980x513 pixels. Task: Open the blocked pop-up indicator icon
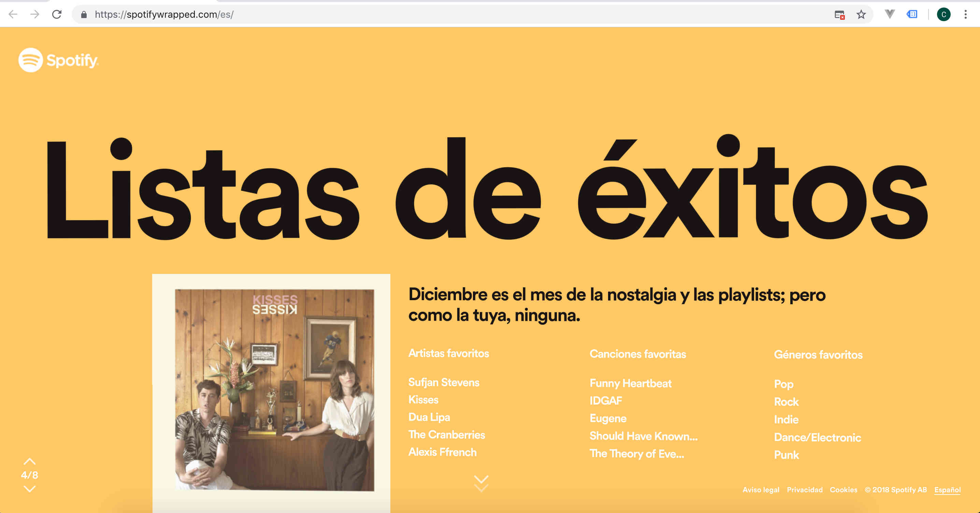840,15
